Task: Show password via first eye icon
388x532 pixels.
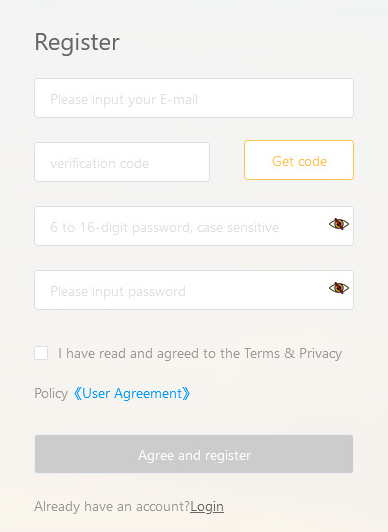Action: pyautogui.click(x=338, y=224)
